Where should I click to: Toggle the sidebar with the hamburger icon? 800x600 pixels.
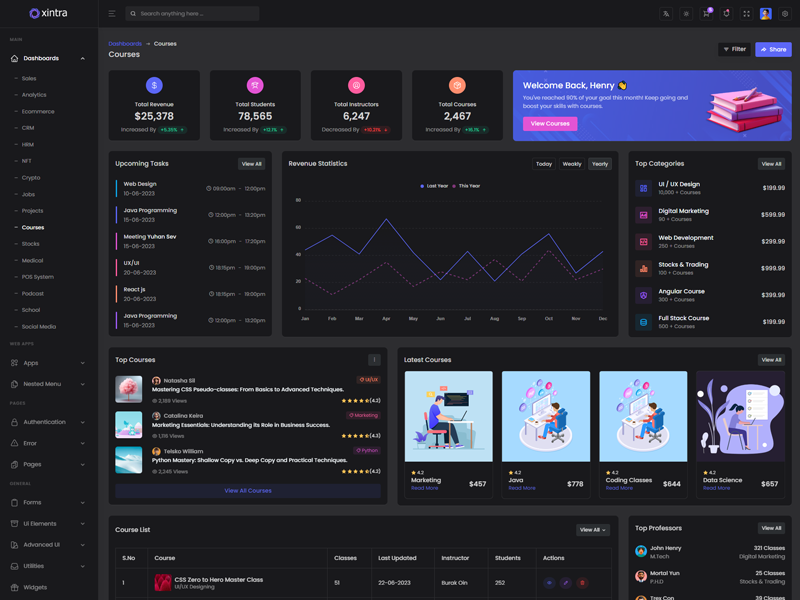tap(111, 14)
